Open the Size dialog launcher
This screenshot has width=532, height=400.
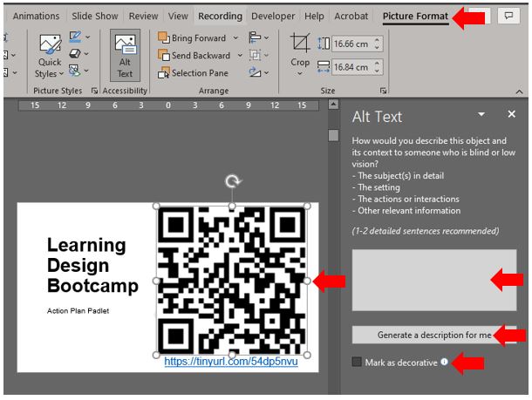(x=383, y=91)
